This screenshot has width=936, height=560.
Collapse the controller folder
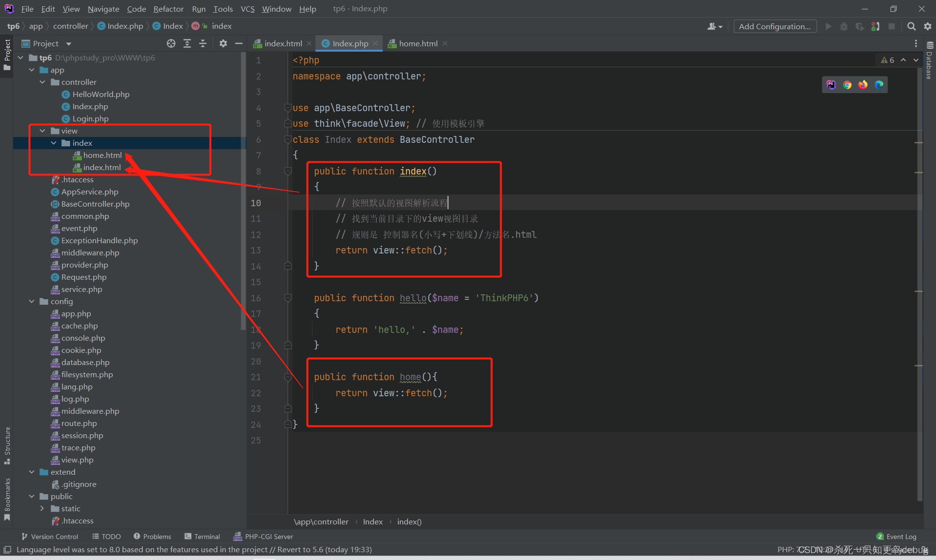click(42, 82)
